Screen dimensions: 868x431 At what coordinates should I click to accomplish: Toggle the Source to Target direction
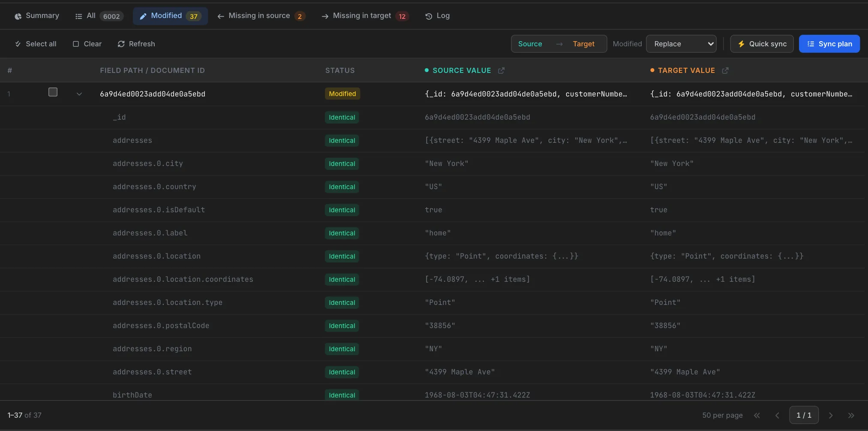tap(559, 44)
